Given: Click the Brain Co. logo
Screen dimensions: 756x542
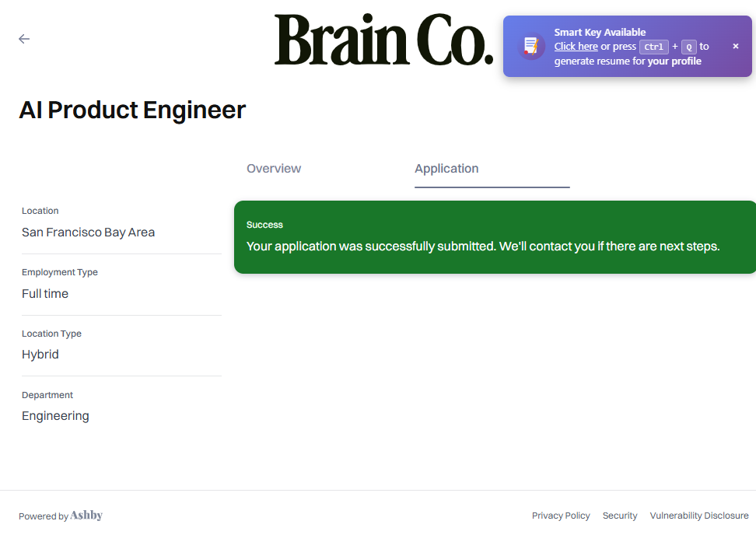Looking at the screenshot, I should point(383,40).
